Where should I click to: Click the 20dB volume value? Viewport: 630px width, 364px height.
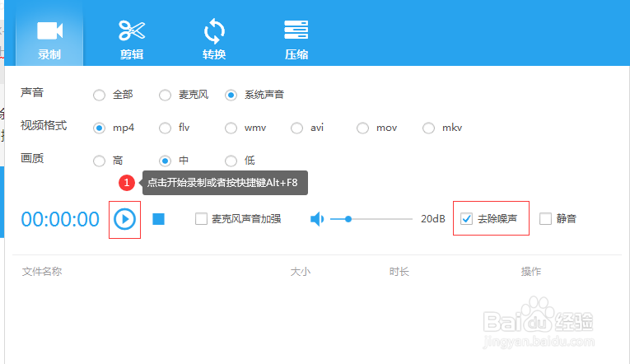[x=433, y=219]
